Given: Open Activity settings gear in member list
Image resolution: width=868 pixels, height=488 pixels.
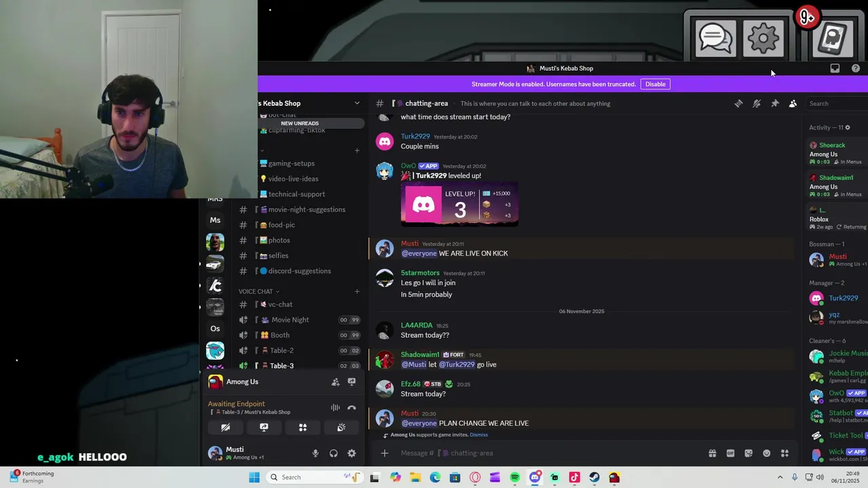Looking at the screenshot, I should pos(847,127).
